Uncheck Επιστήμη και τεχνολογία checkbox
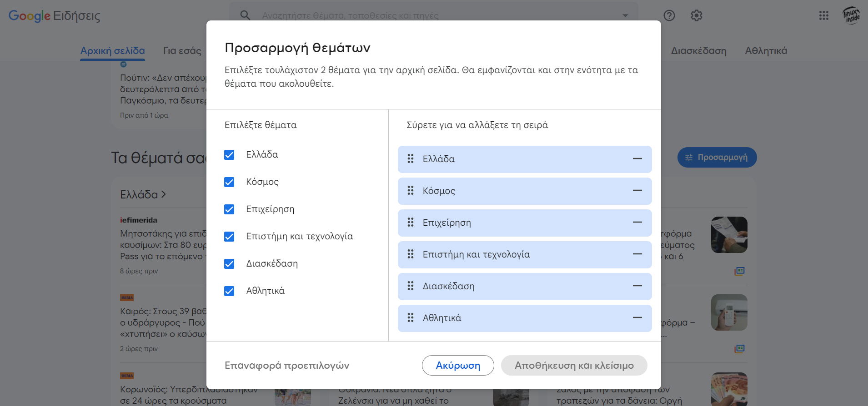The width and height of the screenshot is (868, 406). pos(229,237)
